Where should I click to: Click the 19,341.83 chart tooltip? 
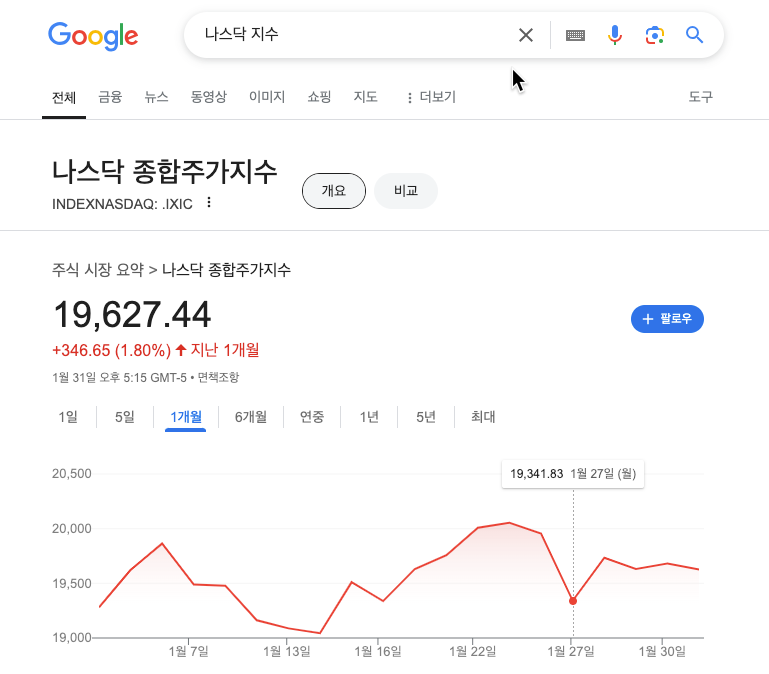[x=573, y=474]
